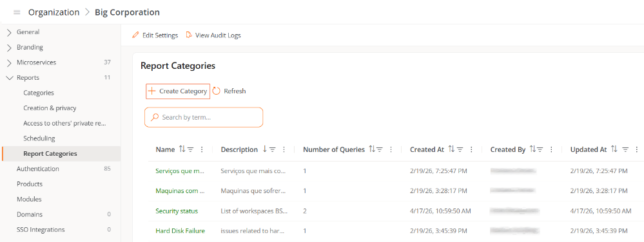Click the plus icon of Create Category
Image resolution: width=644 pixels, height=242 pixels.
[152, 91]
